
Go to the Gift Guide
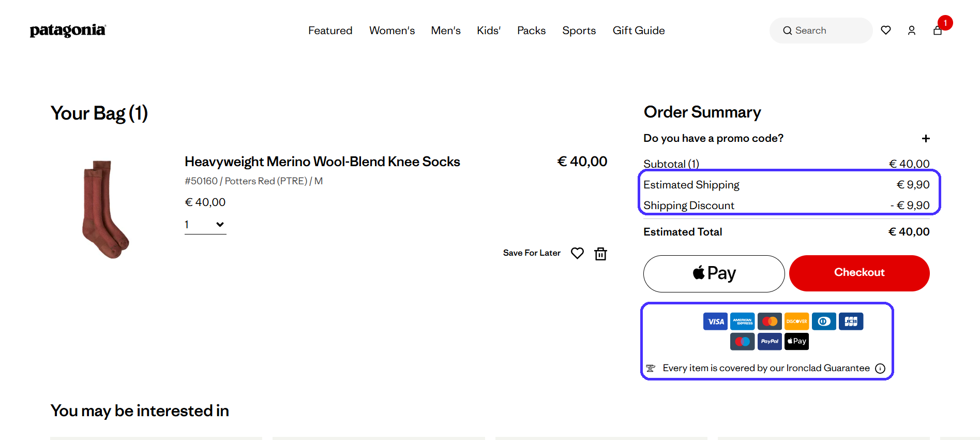pos(639,31)
